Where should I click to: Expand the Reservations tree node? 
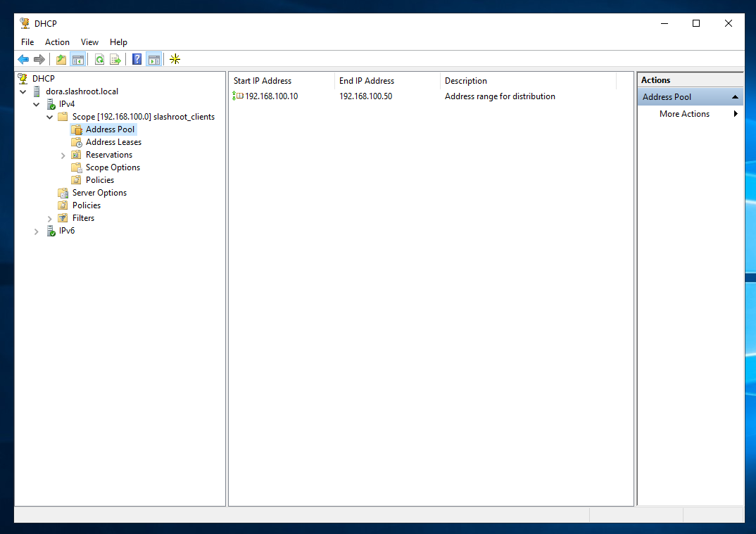click(x=63, y=155)
